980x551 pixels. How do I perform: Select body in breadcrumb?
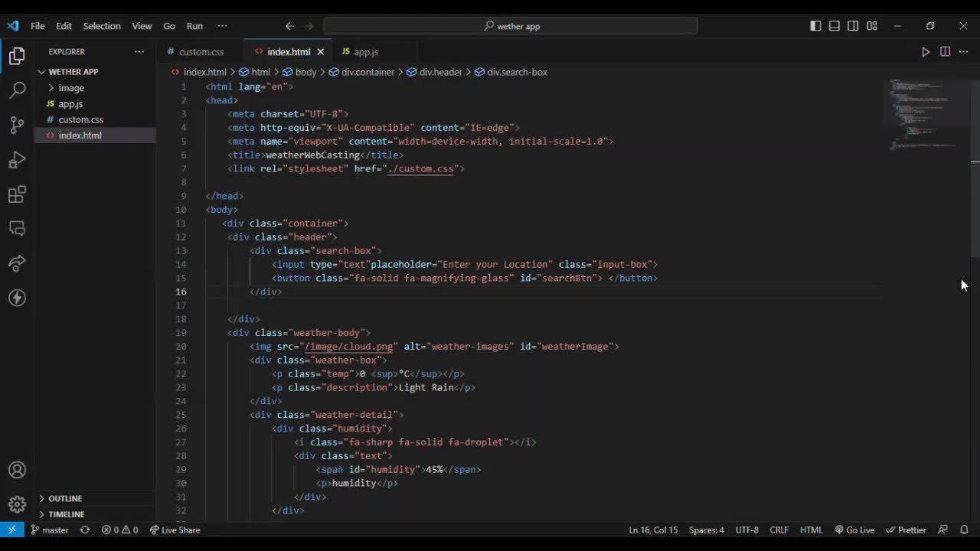click(x=299, y=72)
